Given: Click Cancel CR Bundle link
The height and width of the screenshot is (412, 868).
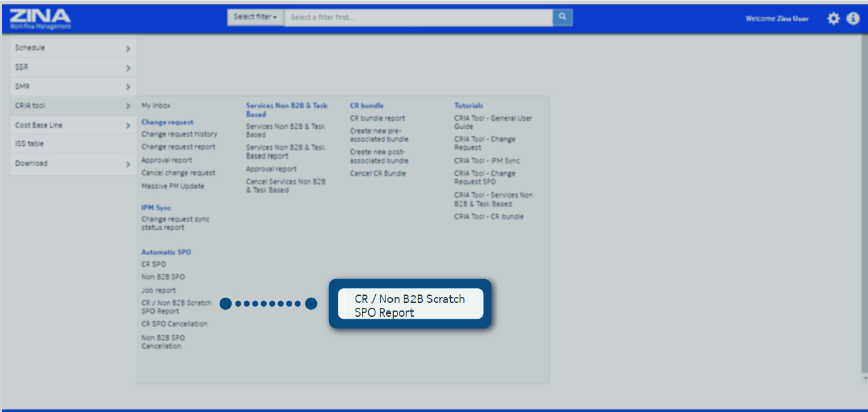Looking at the screenshot, I should 377,174.
